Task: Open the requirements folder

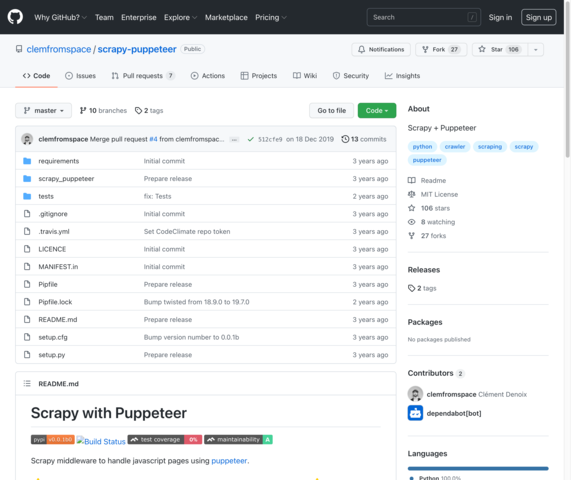Action: pyautogui.click(x=59, y=161)
